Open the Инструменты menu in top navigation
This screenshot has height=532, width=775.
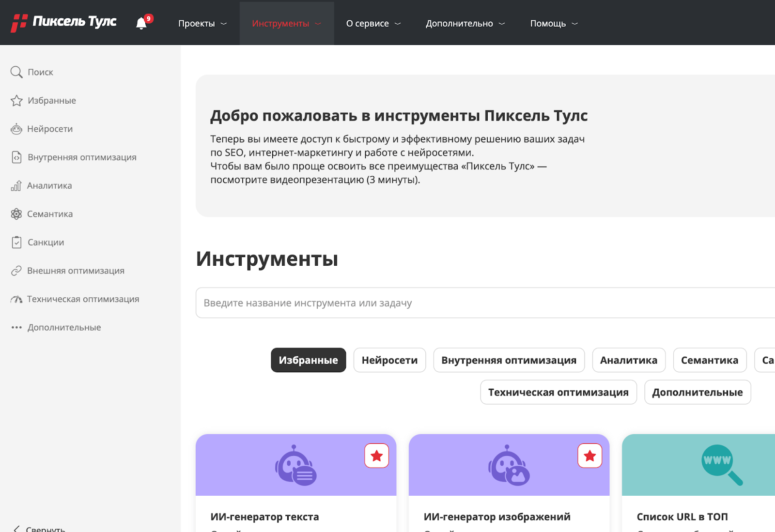pos(286,23)
